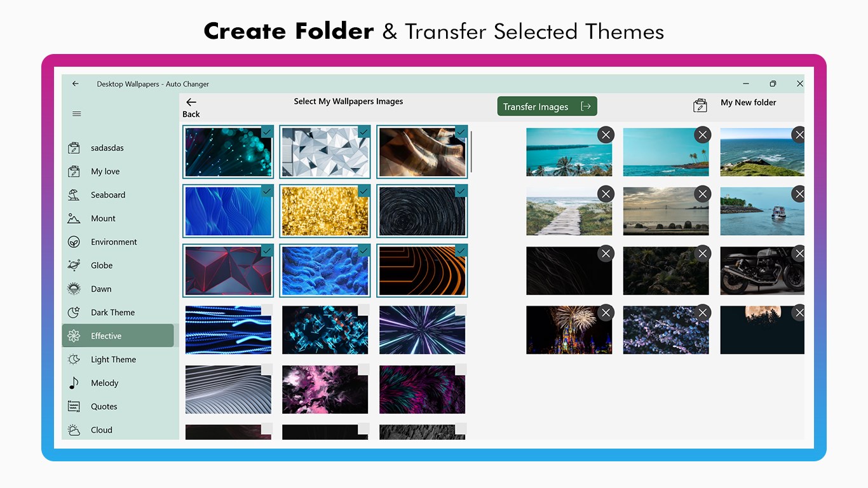This screenshot has height=488, width=868.
Task: Remove the motorcycle image from the folder
Action: [798, 254]
